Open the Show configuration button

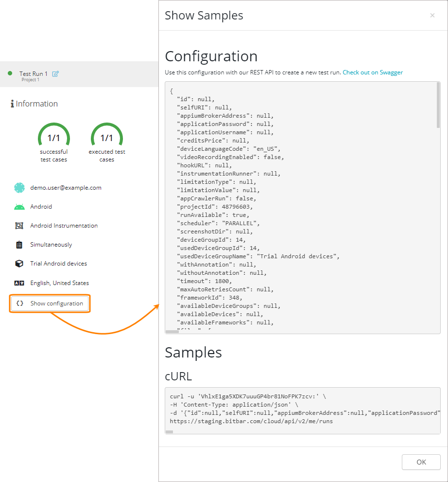tap(50, 303)
